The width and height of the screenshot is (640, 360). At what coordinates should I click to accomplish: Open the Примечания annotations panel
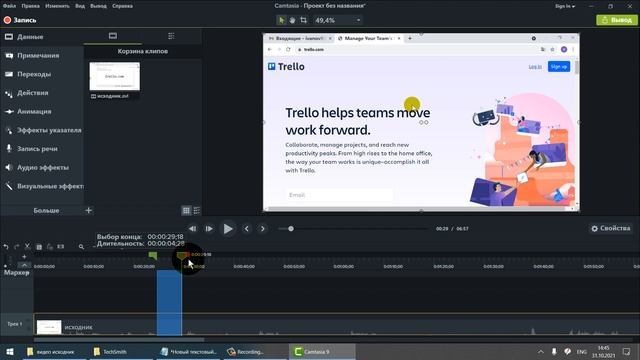(33, 56)
